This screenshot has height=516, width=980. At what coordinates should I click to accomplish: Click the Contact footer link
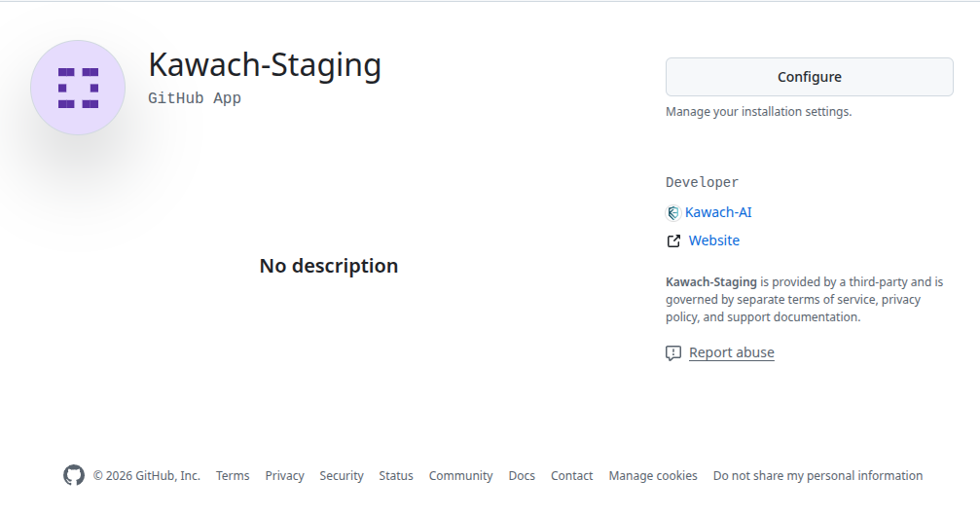571,476
